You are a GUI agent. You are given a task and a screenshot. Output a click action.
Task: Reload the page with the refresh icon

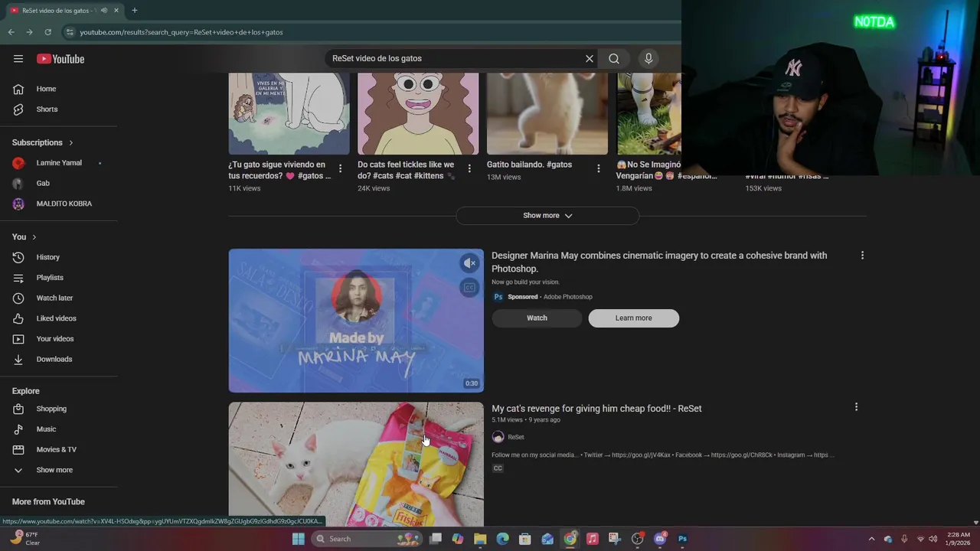(x=47, y=32)
